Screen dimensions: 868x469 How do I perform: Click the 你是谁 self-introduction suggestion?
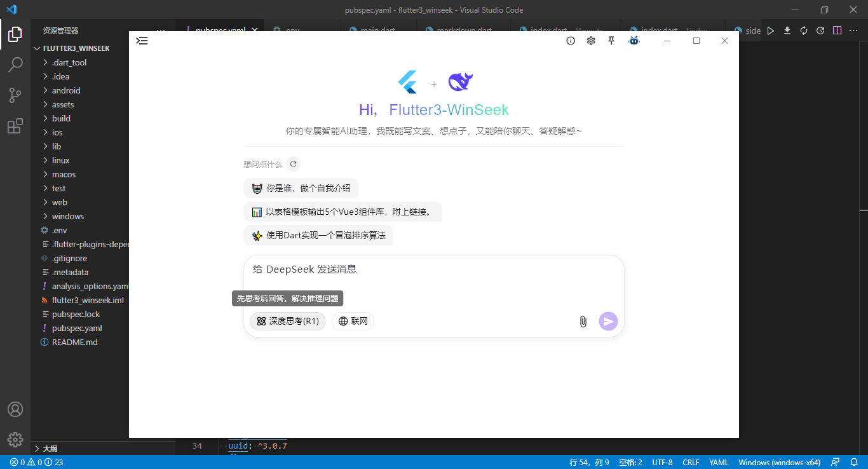[x=301, y=188]
